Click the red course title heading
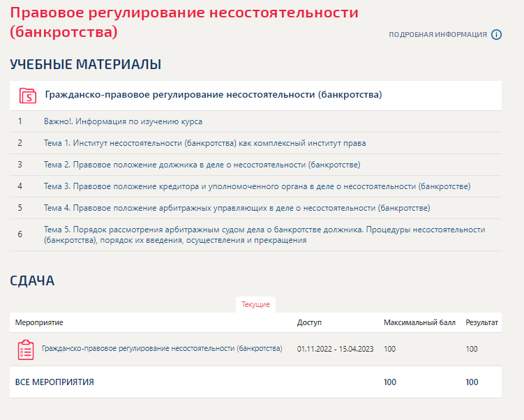This screenshot has width=524, height=420. [x=184, y=22]
